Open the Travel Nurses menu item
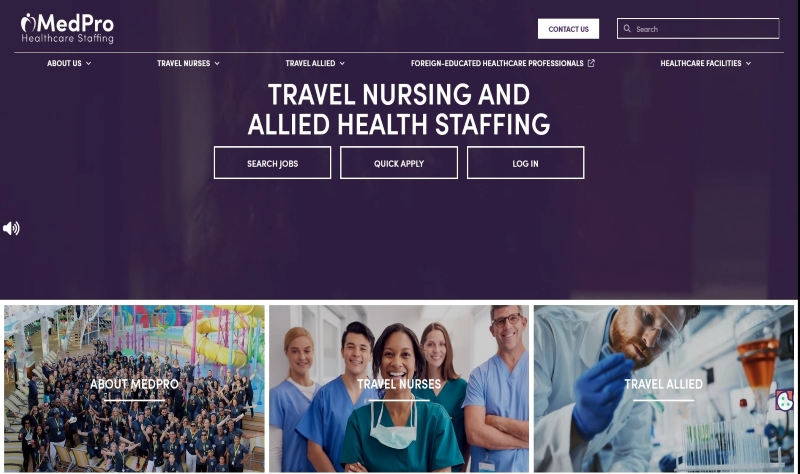This screenshot has height=474, width=800. [184, 63]
